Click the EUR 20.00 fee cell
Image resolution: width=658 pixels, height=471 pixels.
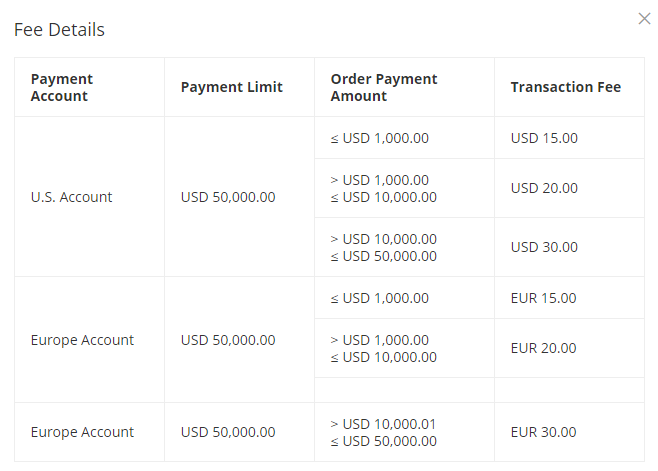click(x=569, y=348)
